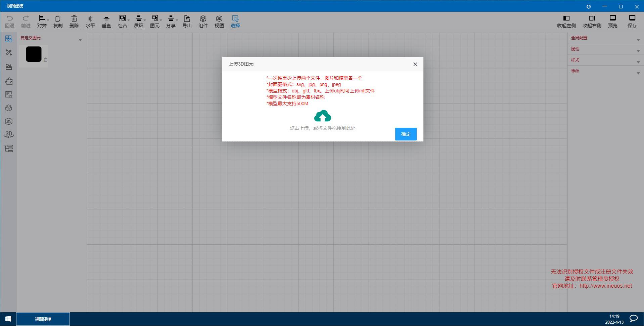Select the tree structure sidebar icon
This screenshot has width=644, height=326.
click(9, 148)
